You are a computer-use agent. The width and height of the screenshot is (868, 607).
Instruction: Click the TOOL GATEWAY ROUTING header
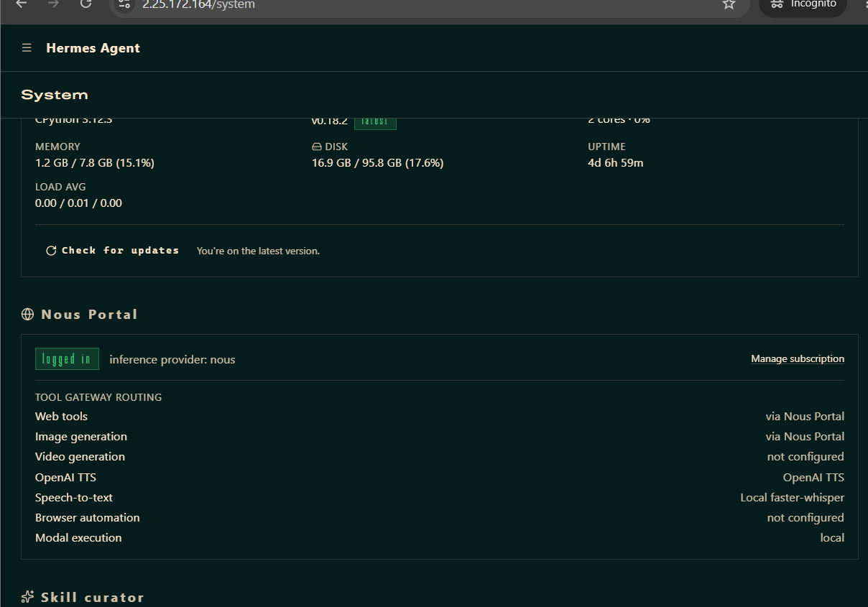point(98,397)
